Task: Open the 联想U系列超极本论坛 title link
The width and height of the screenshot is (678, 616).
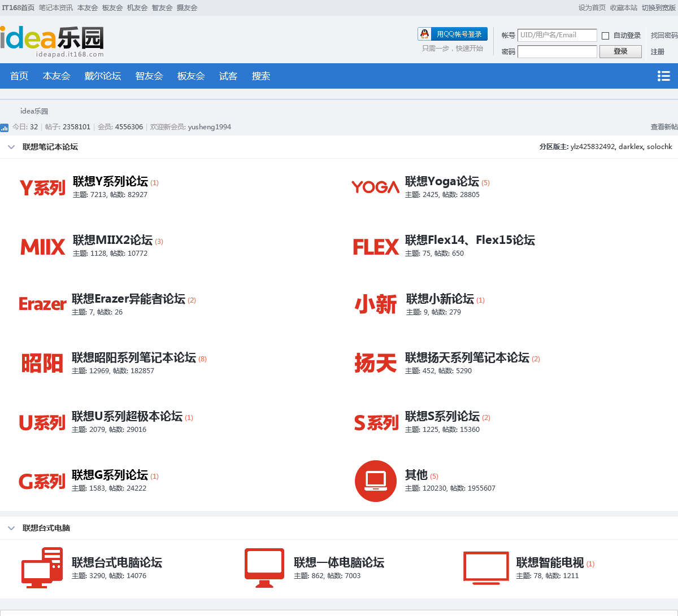Action: click(x=127, y=416)
